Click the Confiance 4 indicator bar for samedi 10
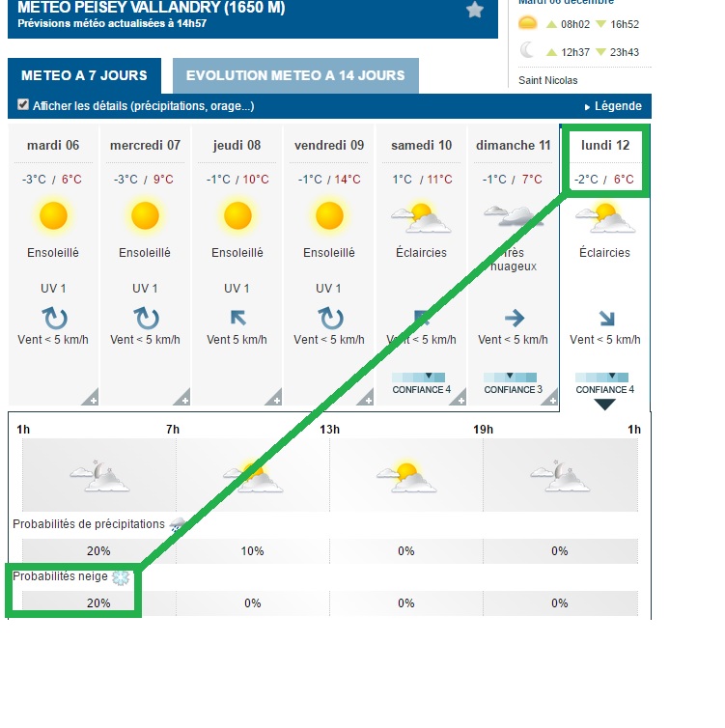This screenshot has height=728, width=725. click(x=421, y=377)
